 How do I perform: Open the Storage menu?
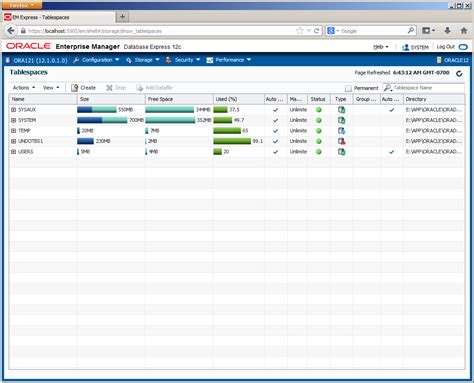(143, 60)
